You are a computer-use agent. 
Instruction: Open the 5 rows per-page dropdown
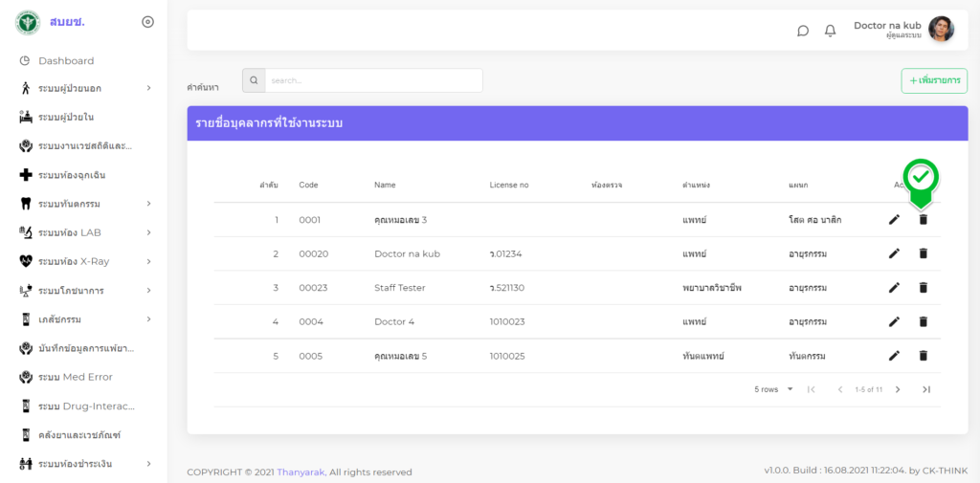click(773, 389)
